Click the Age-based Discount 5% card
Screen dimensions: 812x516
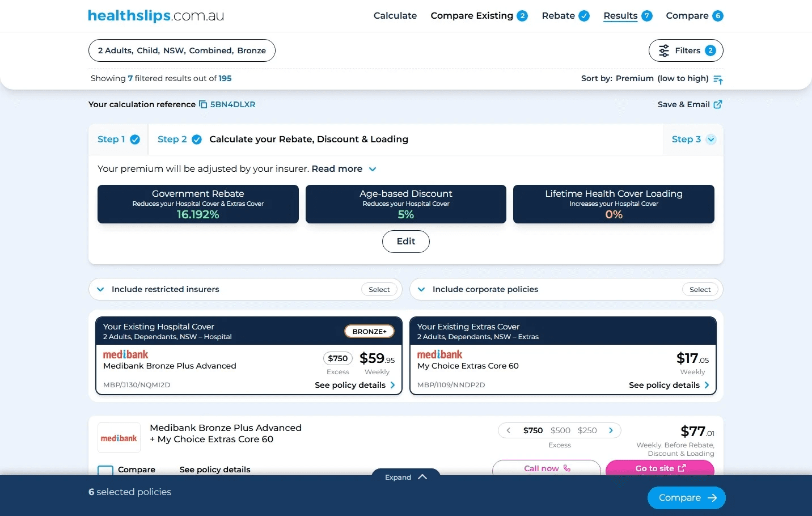tap(406, 204)
